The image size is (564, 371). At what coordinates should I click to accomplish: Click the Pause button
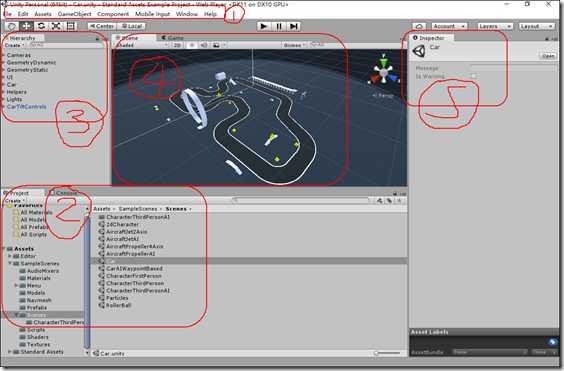tap(279, 26)
